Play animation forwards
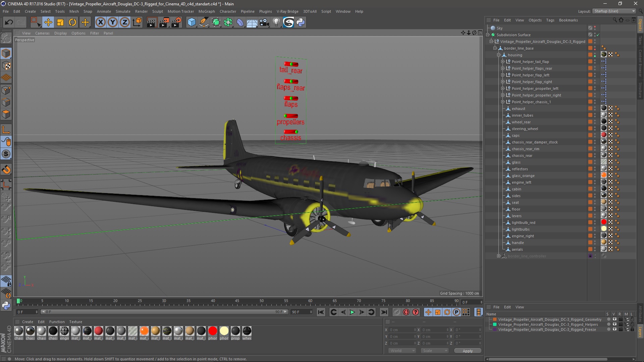The image size is (644, 362). (x=352, y=312)
